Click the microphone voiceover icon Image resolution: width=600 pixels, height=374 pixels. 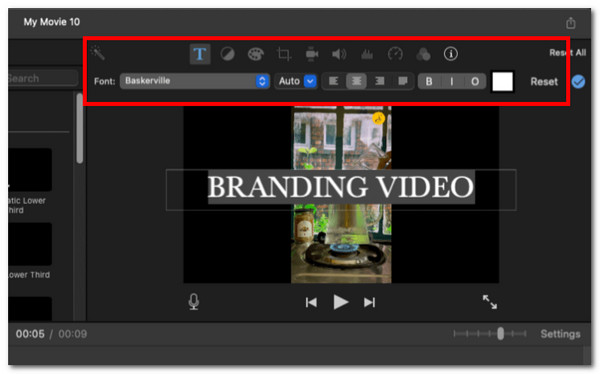tap(194, 302)
